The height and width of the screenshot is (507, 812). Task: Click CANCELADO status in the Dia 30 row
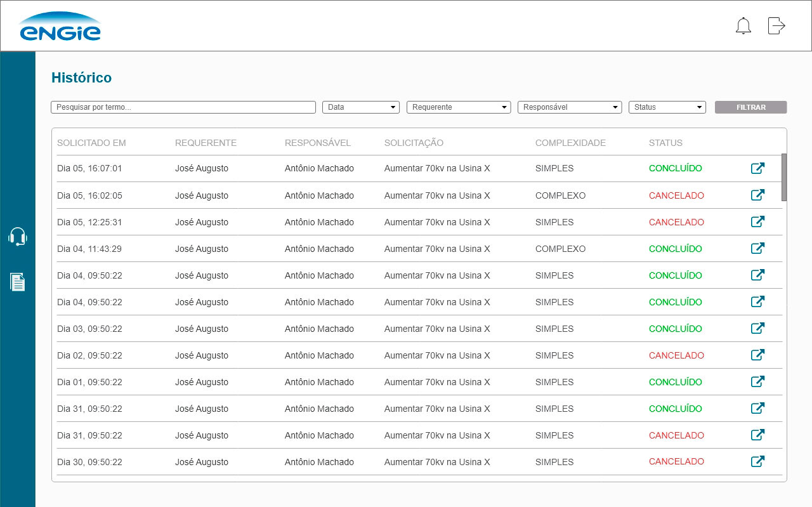click(x=676, y=462)
